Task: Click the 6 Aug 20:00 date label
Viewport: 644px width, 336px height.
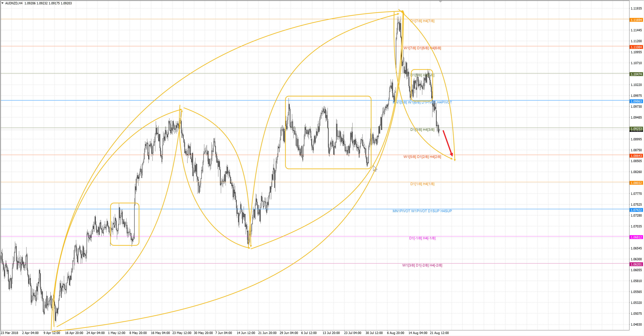Action: tap(395, 333)
